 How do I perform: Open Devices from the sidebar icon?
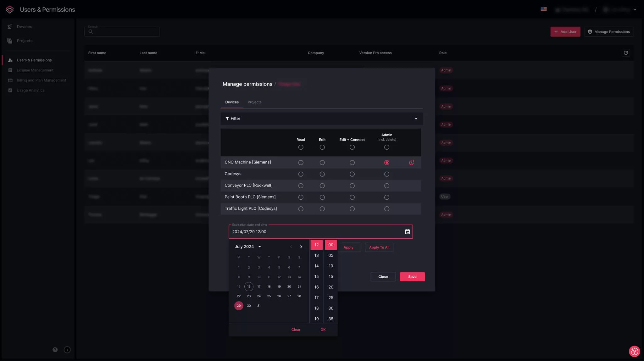[x=10, y=27]
